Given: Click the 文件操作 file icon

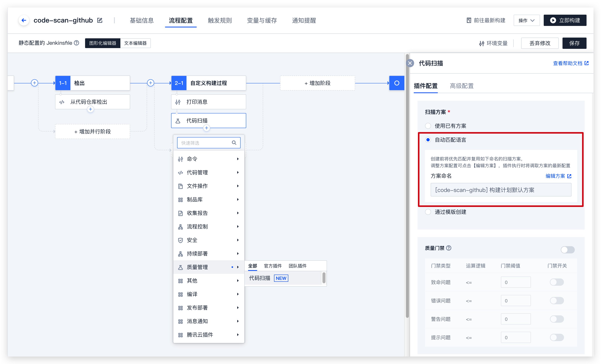Looking at the screenshot, I should (x=180, y=186).
